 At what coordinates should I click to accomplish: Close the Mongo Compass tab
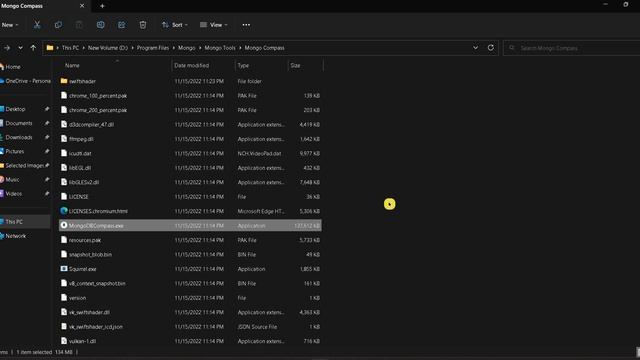coord(82,6)
